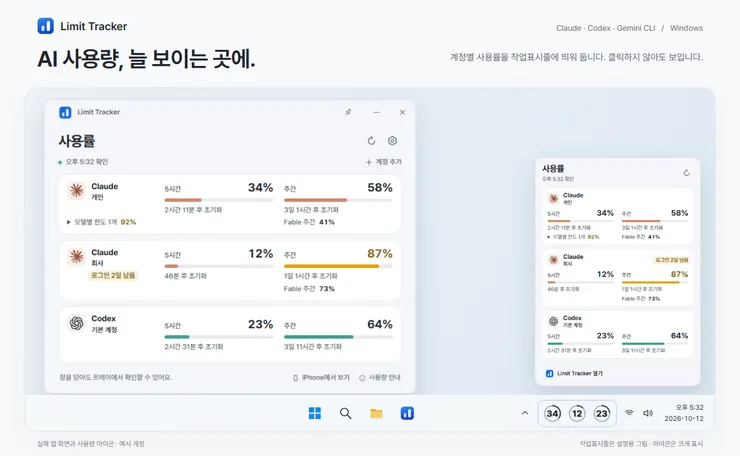740x456 pixels.
Task: Click the Codex icon in the tray popup
Action: coord(553,321)
